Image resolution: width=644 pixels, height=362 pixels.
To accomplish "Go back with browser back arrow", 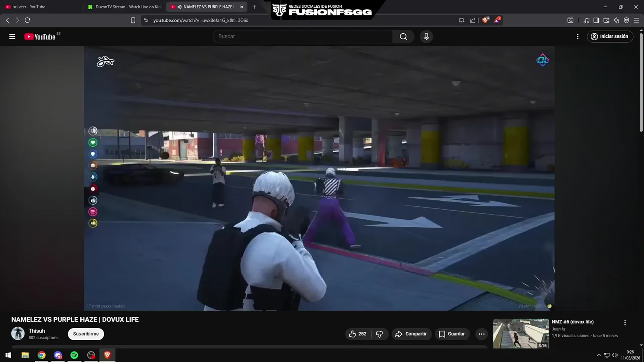I will 7,20.
